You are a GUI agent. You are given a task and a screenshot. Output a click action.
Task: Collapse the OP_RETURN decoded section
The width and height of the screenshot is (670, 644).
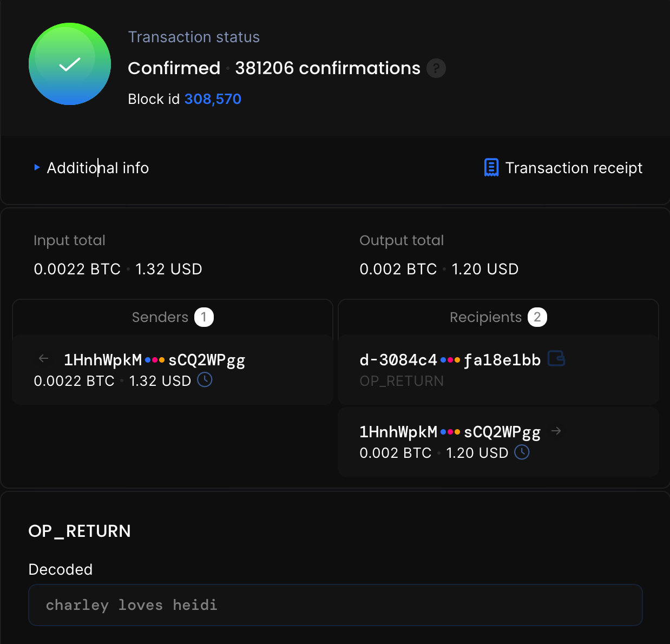click(x=80, y=531)
